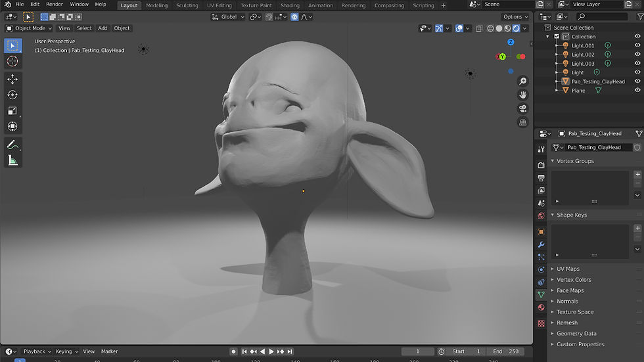Select the Measure tool

[12, 160]
